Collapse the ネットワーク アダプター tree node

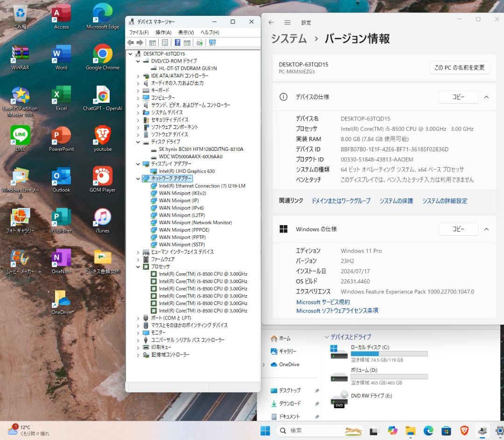(x=137, y=178)
